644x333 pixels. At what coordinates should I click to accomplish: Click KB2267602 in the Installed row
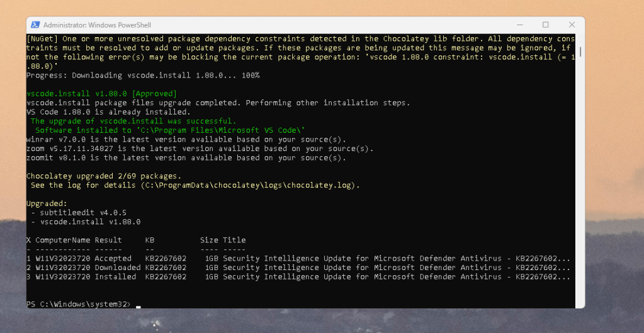tap(166, 277)
